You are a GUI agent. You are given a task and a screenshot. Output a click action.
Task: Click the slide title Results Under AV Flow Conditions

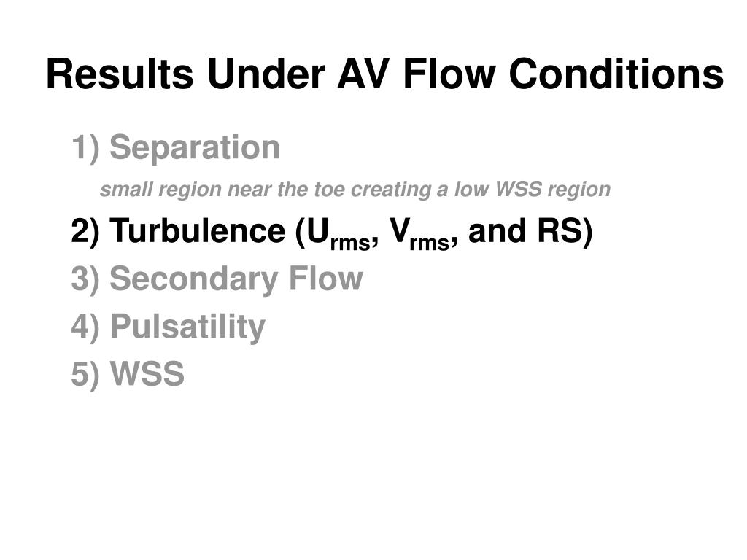coord(385,74)
